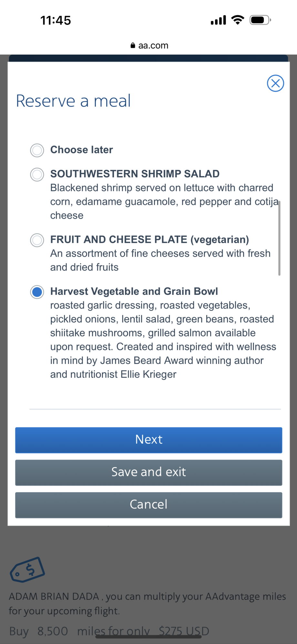Tap Save and exit
The width and height of the screenshot is (297, 644).
point(148,473)
